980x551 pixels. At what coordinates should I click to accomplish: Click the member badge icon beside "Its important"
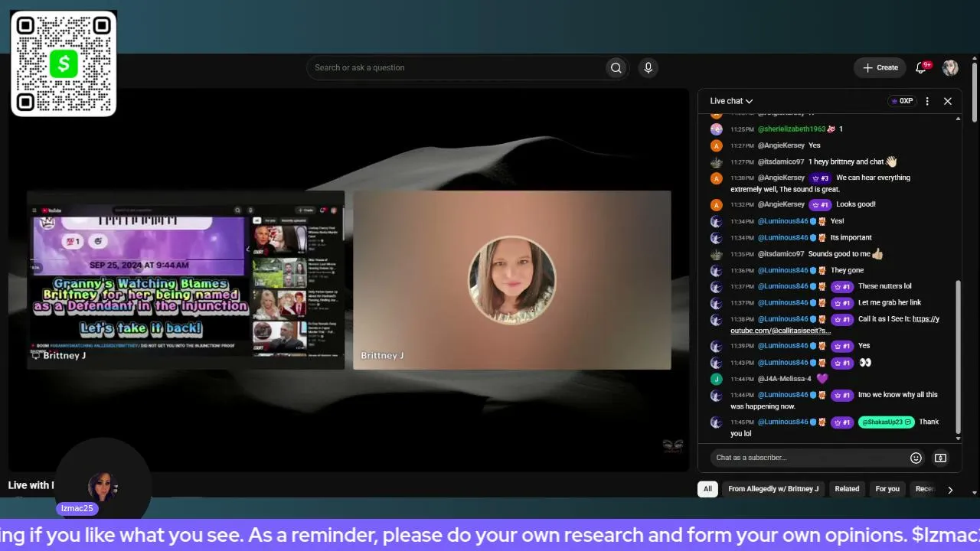[x=822, y=238]
